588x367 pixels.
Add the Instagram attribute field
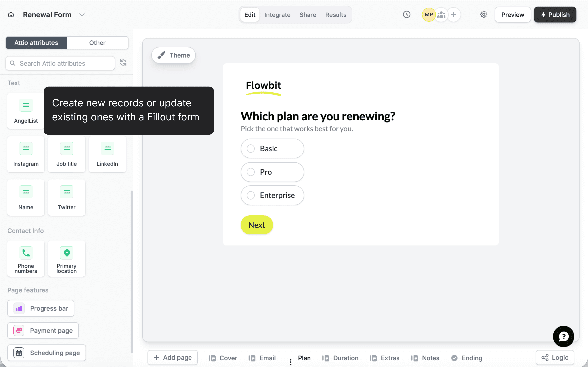click(26, 154)
